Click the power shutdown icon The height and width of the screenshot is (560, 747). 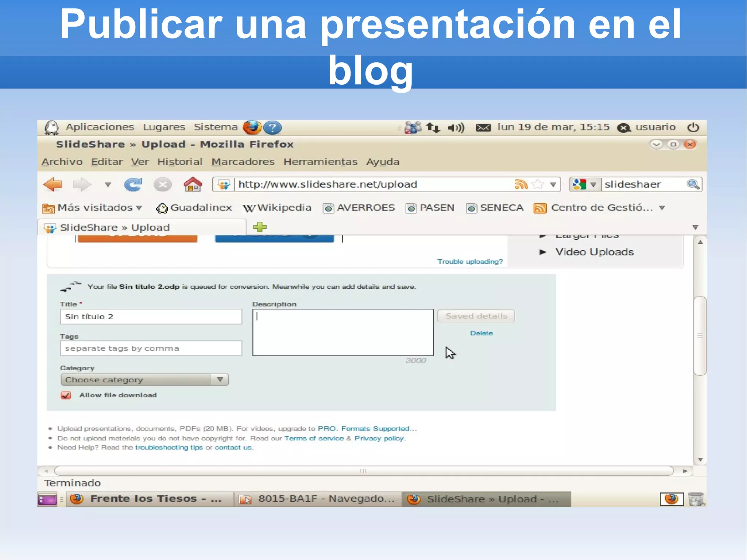pos(693,127)
